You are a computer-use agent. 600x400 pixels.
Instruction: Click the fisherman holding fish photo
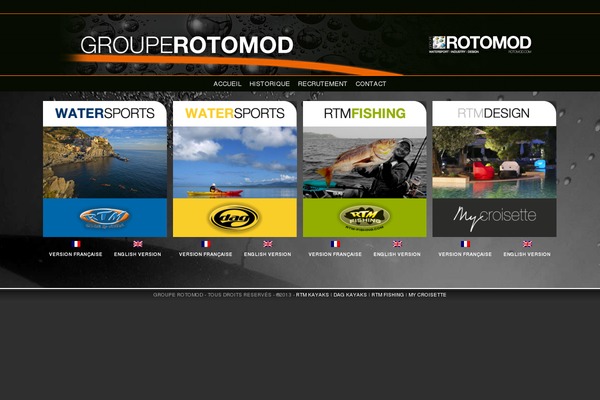pyautogui.click(x=364, y=162)
